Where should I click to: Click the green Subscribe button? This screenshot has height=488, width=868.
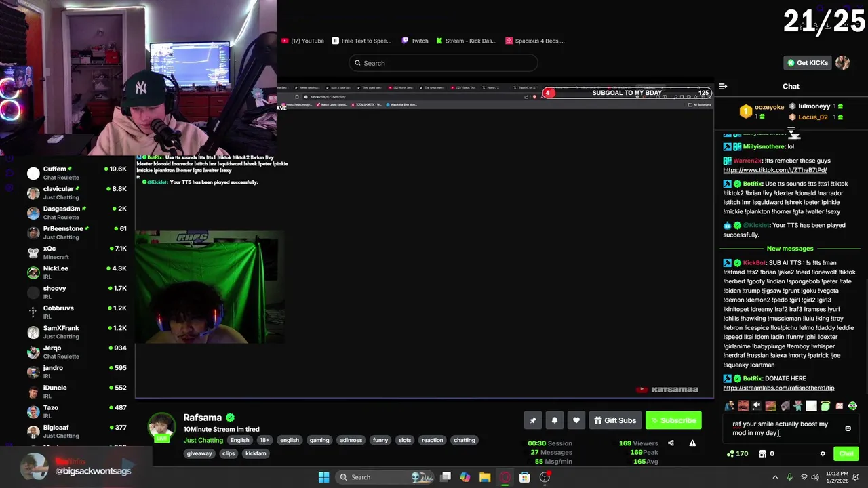(x=673, y=420)
